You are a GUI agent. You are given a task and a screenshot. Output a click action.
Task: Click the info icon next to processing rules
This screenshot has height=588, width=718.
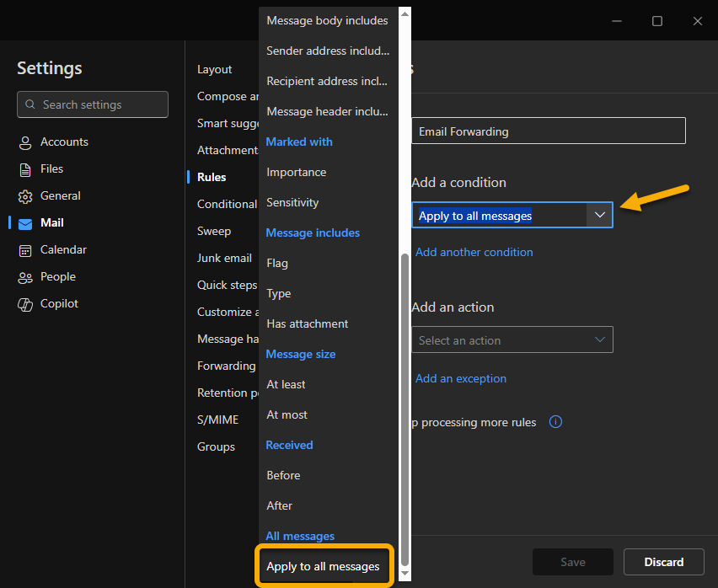pos(555,422)
